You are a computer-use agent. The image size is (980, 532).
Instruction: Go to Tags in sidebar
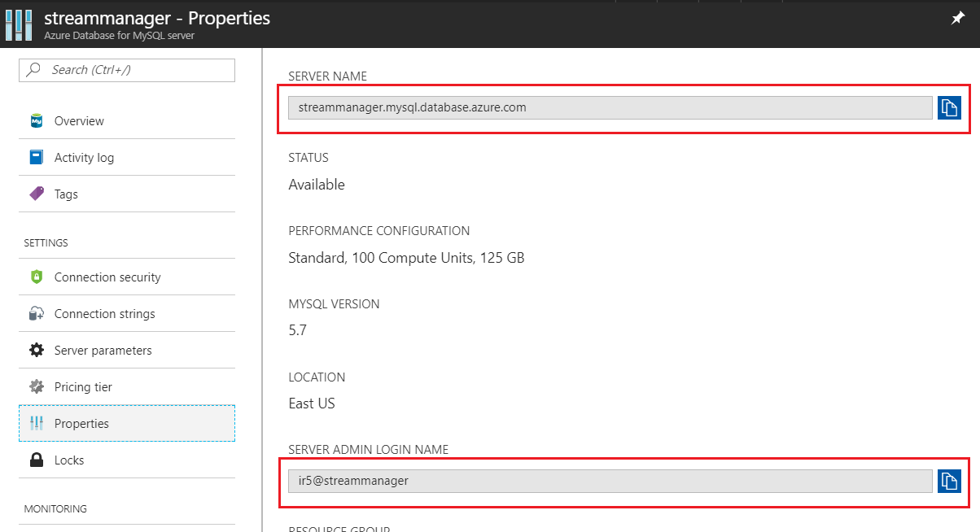coord(127,194)
